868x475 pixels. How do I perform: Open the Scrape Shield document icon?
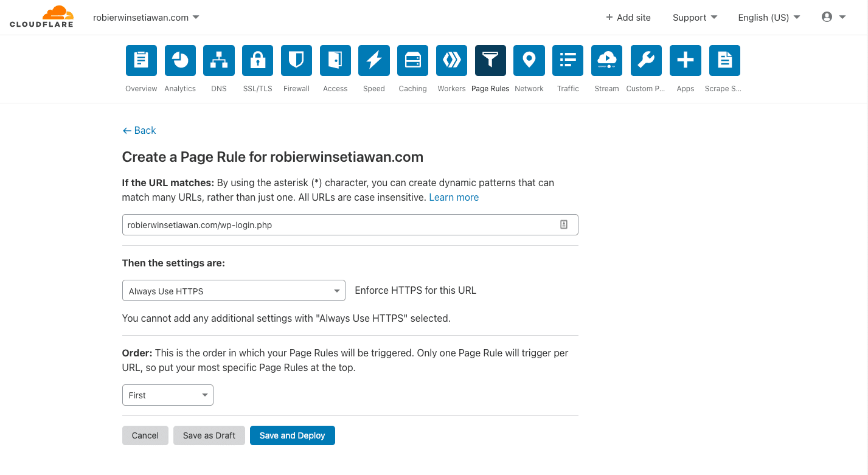click(x=724, y=60)
